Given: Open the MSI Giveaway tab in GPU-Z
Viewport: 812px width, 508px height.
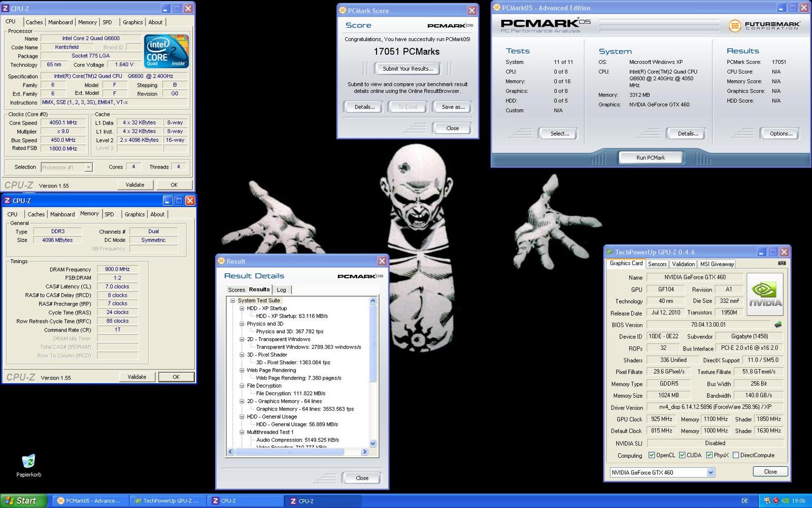Looking at the screenshot, I should tap(717, 264).
